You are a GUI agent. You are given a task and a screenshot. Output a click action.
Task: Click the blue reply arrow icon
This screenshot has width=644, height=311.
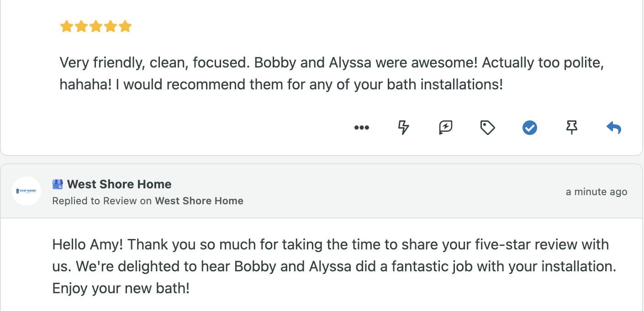[x=614, y=128]
